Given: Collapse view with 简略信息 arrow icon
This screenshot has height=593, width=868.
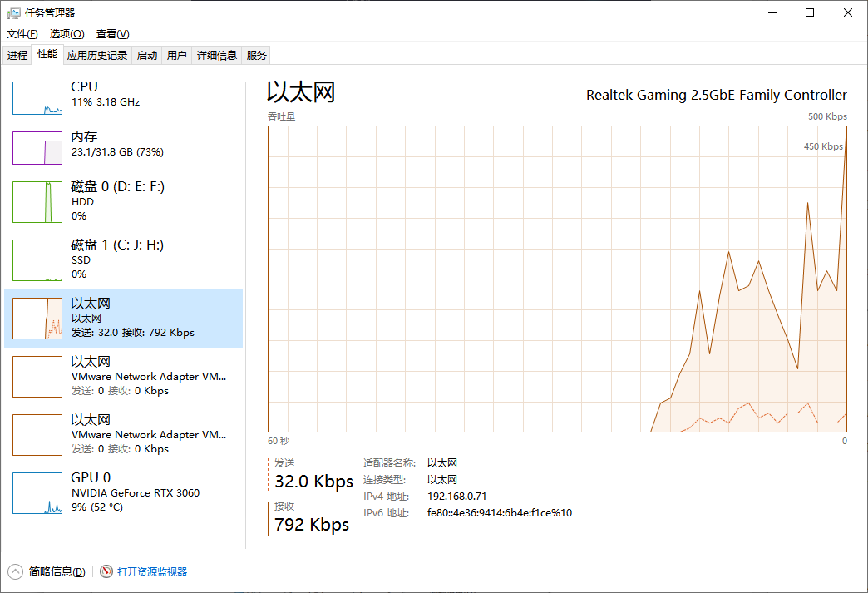Looking at the screenshot, I should [x=16, y=571].
